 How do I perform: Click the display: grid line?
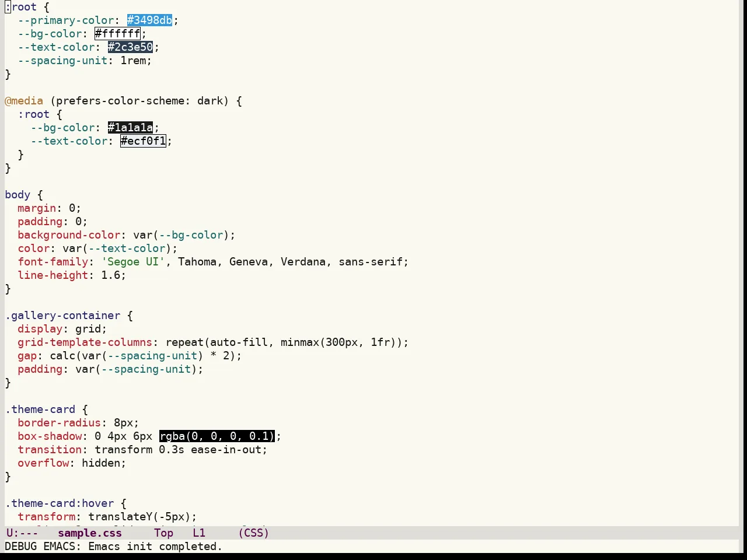coord(62,329)
